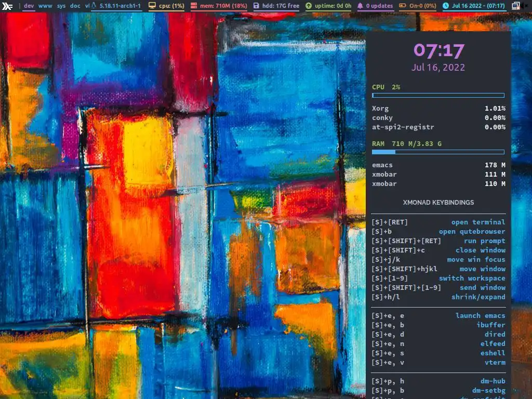Click the memory chip icon in xmobar
Screen dimensions: 532x399
click(x=194, y=6)
